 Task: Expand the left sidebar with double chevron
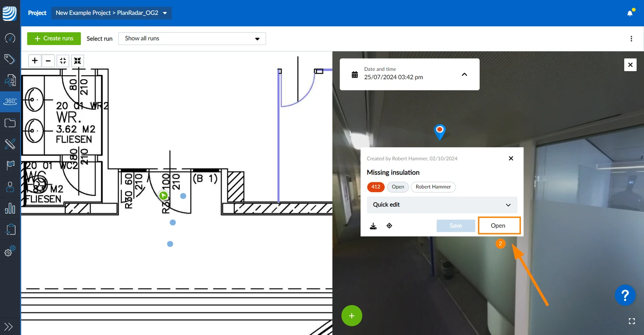[8, 327]
